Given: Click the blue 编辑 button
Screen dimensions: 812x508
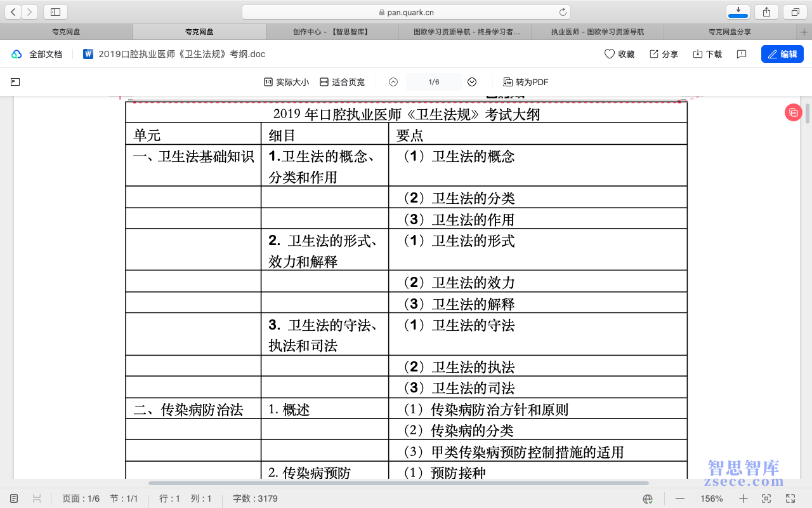Looking at the screenshot, I should 782,54.
